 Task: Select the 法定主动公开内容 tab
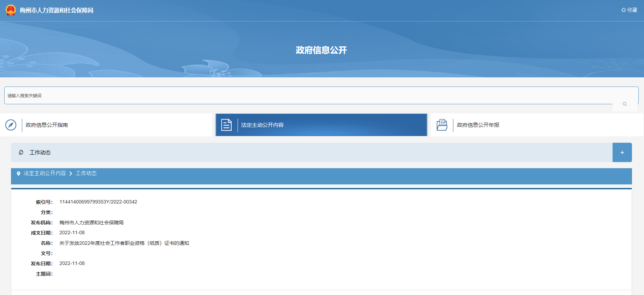pos(321,125)
